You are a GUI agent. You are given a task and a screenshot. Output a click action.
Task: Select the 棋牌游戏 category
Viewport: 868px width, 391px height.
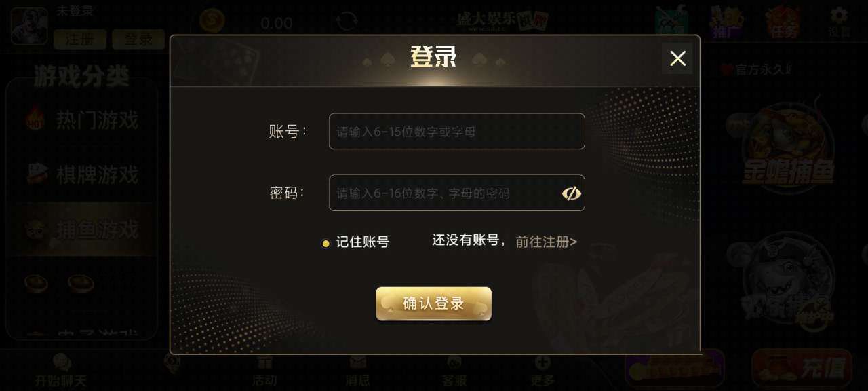coord(82,174)
